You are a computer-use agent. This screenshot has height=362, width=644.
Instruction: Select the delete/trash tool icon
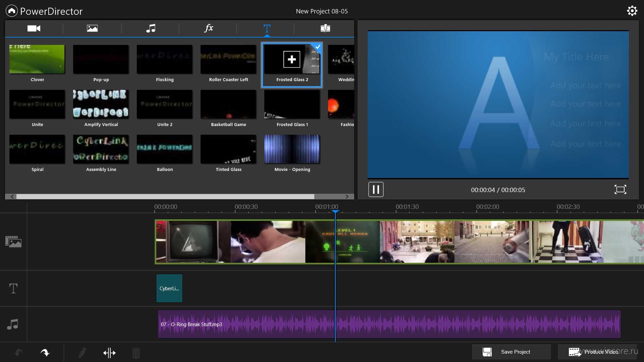[x=136, y=351]
